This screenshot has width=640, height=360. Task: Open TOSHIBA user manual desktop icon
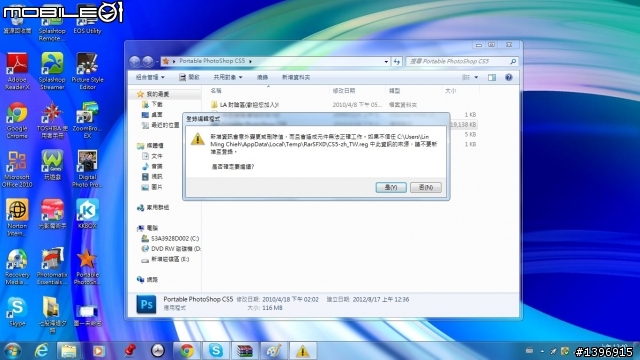click(52, 120)
